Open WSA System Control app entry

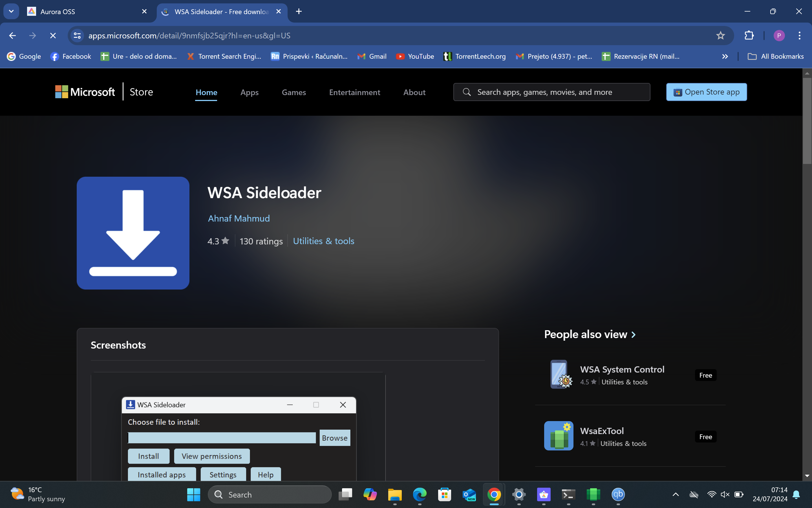click(630, 375)
